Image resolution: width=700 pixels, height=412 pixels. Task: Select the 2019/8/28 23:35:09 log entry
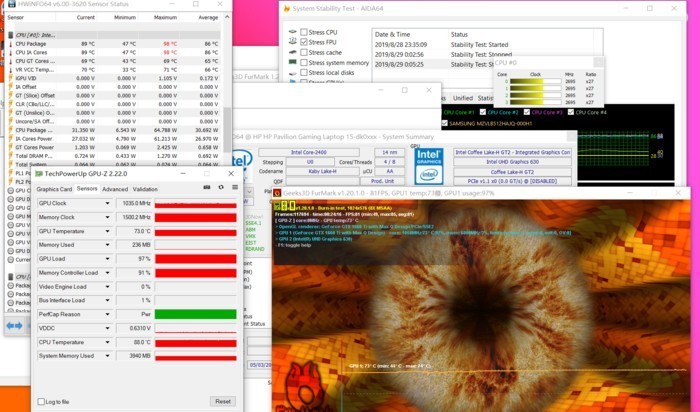(x=488, y=45)
